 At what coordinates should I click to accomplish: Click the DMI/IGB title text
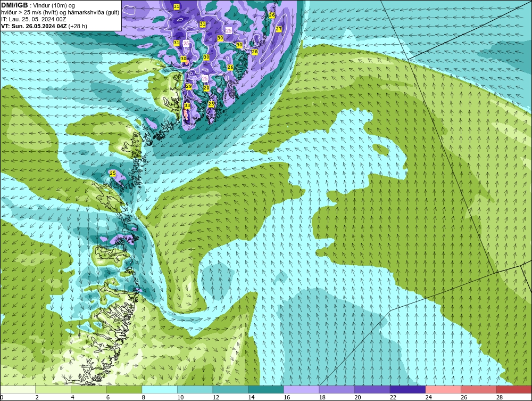[x=14, y=5]
